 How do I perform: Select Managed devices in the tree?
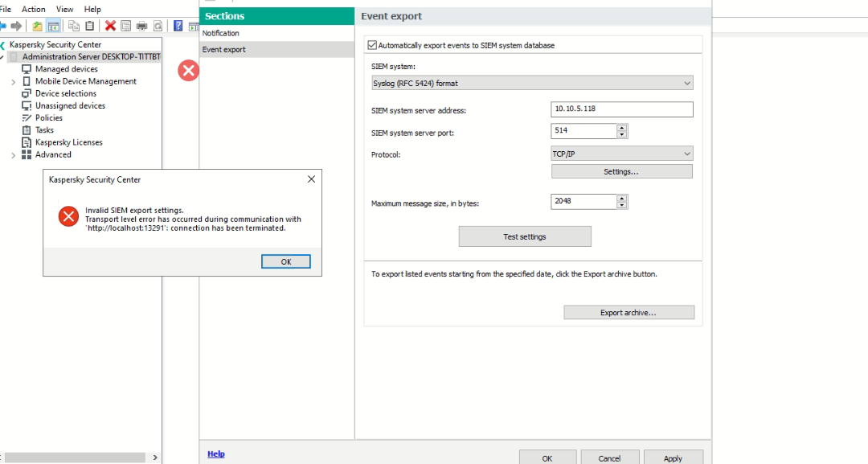[67, 69]
